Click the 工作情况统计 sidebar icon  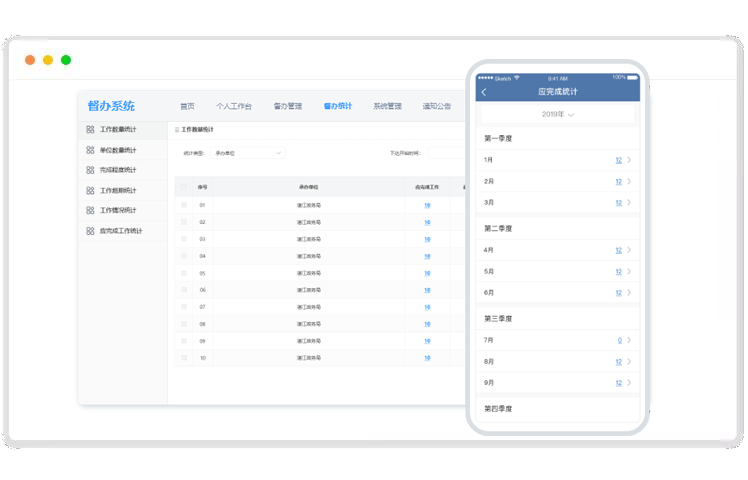click(90, 210)
